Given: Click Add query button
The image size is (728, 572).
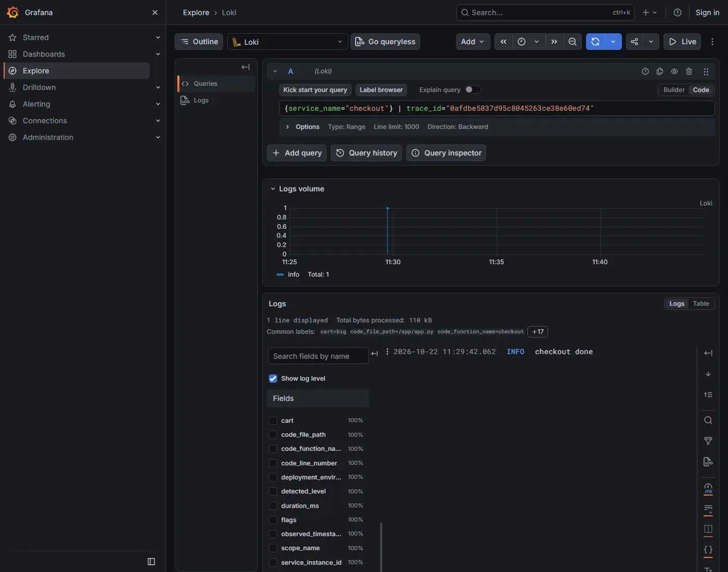Looking at the screenshot, I should 296,153.
